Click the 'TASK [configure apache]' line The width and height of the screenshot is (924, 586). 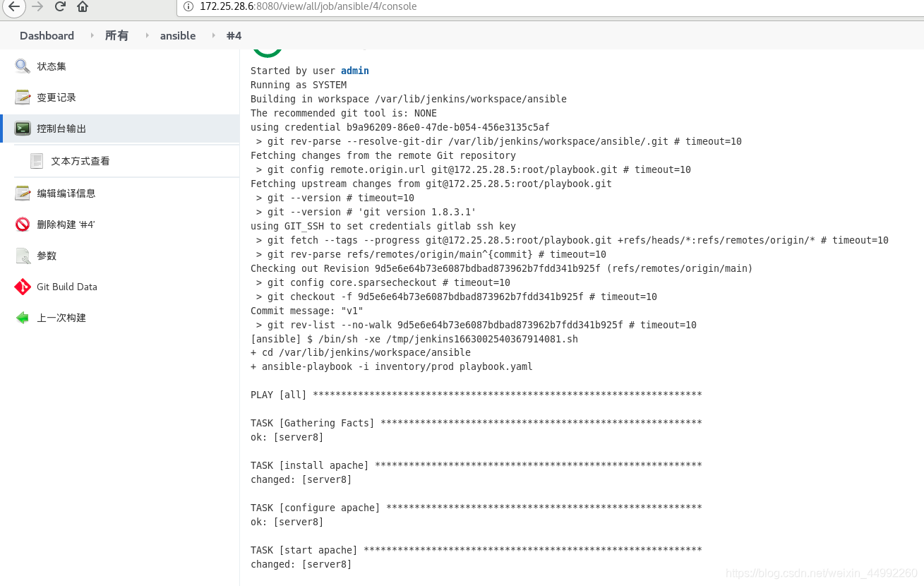coord(476,508)
